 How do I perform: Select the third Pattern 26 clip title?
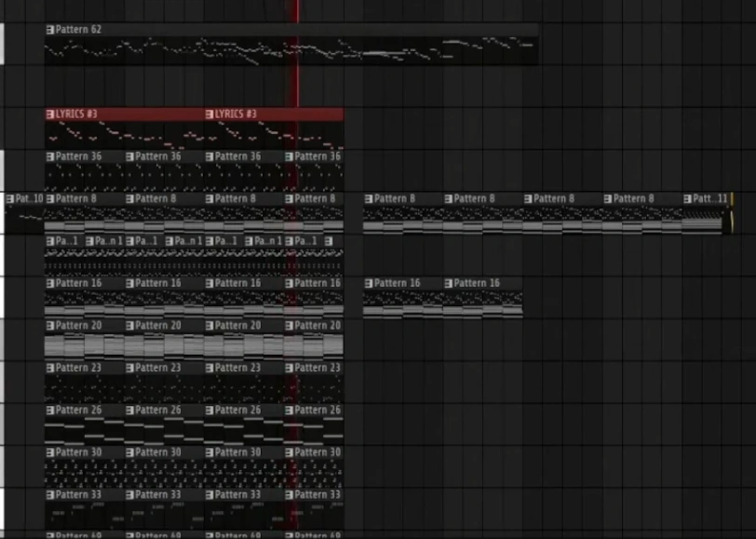[x=237, y=411]
